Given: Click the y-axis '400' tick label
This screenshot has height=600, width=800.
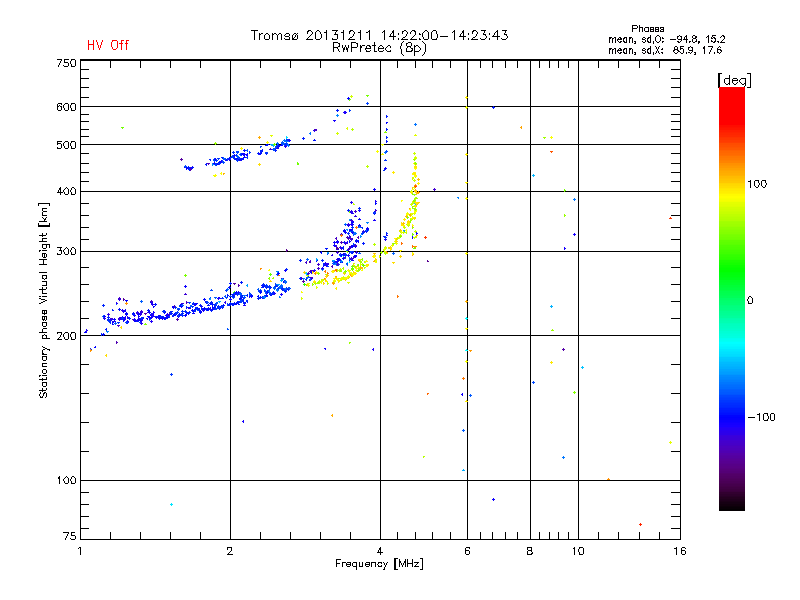Looking at the screenshot, I should coord(66,191).
